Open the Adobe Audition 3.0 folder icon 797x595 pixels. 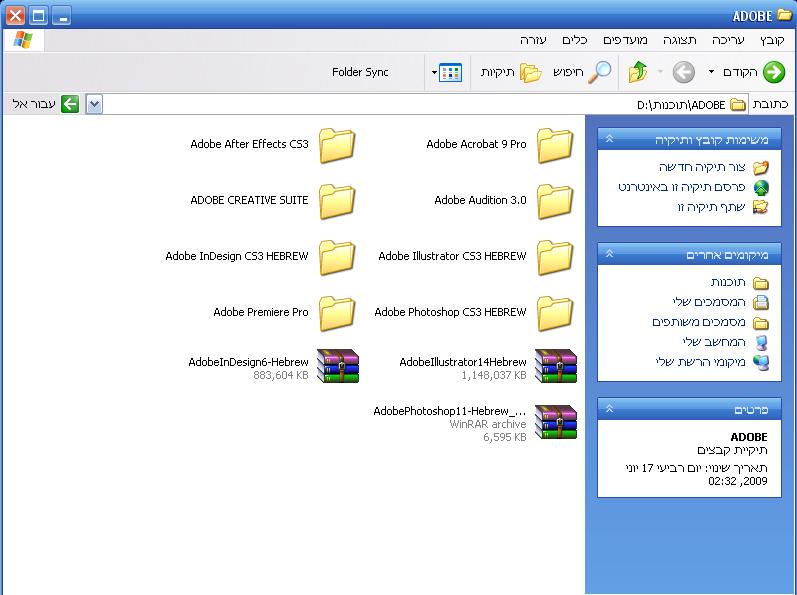555,201
